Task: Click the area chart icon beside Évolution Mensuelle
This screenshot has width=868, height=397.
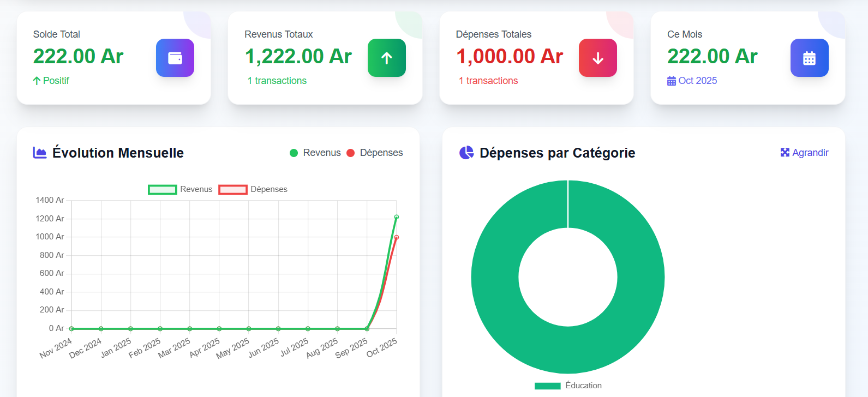Action: (x=40, y=153)
